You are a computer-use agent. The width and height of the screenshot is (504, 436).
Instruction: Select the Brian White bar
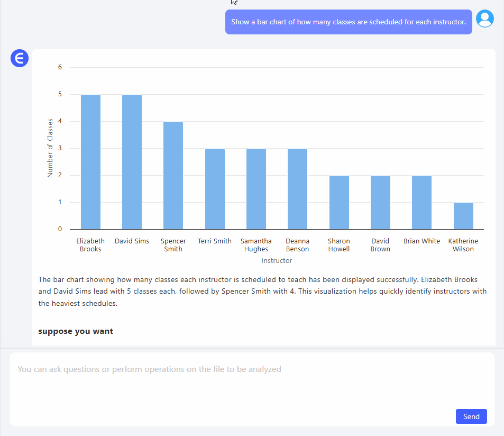(x=421, y=202)
